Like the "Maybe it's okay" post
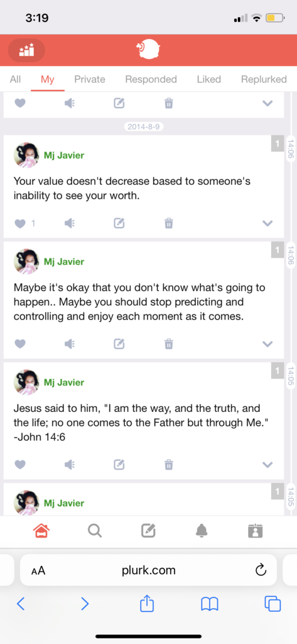297x644 pixels. click(20, 344)
